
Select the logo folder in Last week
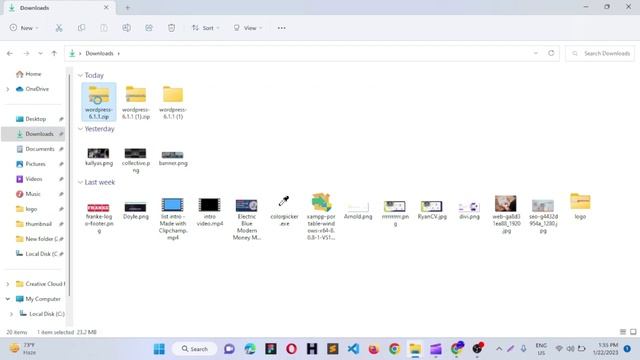click(580, 207)
